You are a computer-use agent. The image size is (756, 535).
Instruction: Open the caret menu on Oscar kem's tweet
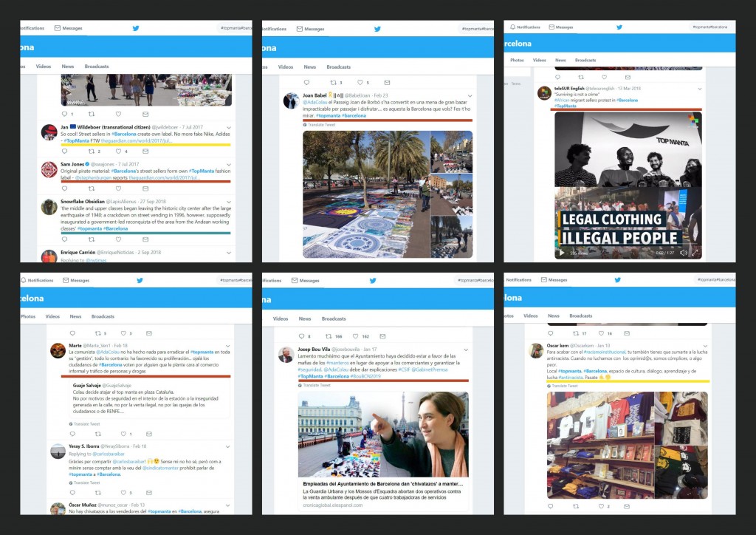click(x=704, y=345)
